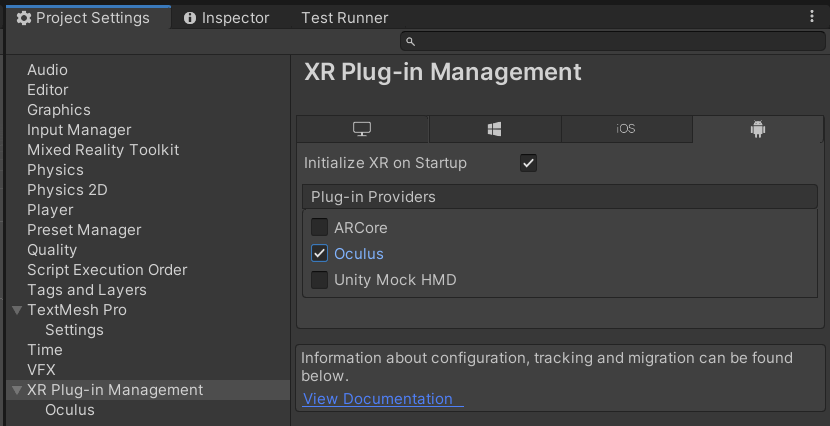830x426 pixels.
Task: Open the View Documentation link
Action: point(378,399)
